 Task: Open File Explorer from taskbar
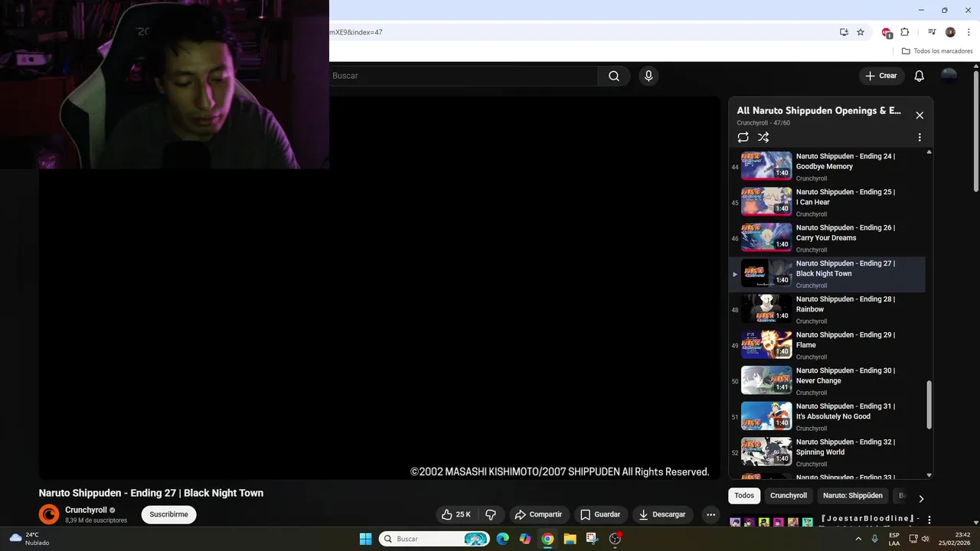[x=570, y=539]
